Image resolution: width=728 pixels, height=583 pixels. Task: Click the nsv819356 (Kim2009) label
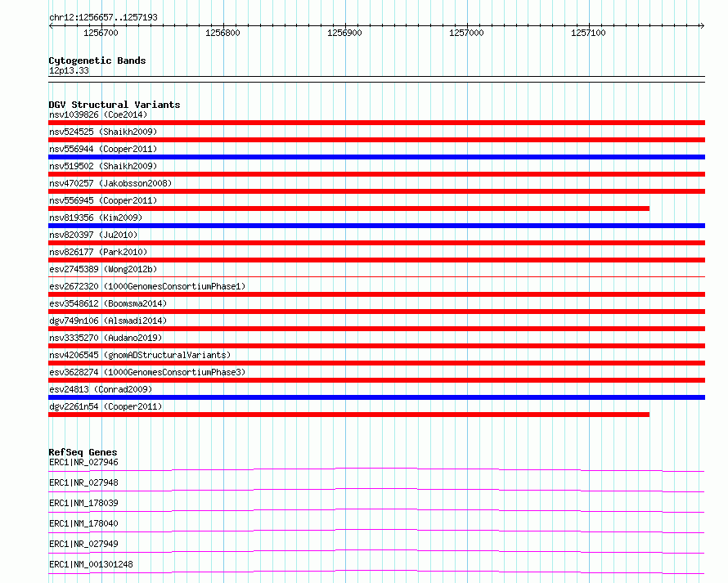pyautogui.click(x=96, y=218)
